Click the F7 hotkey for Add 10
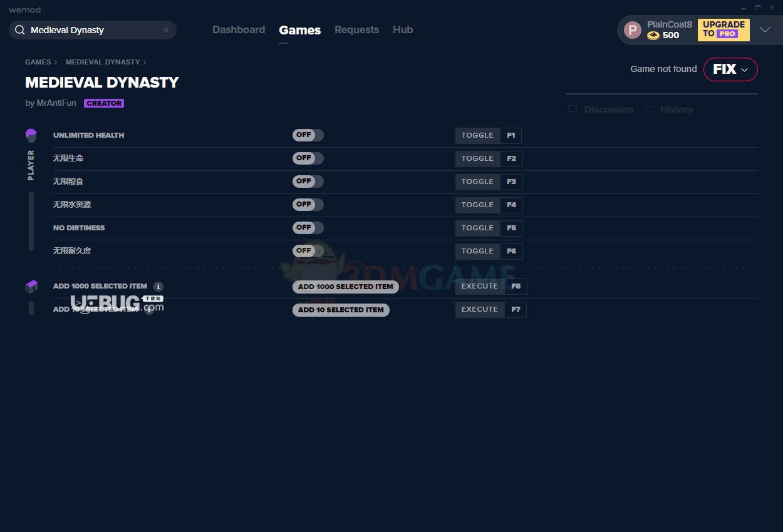Viewport: 783px width, 532px height. [516, 310]
